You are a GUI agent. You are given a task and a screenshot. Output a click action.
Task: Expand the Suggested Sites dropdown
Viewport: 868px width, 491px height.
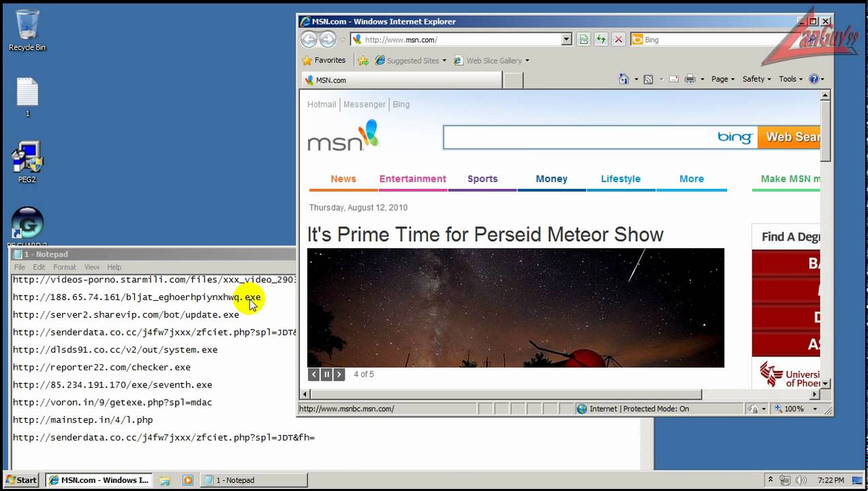[444, 61]
